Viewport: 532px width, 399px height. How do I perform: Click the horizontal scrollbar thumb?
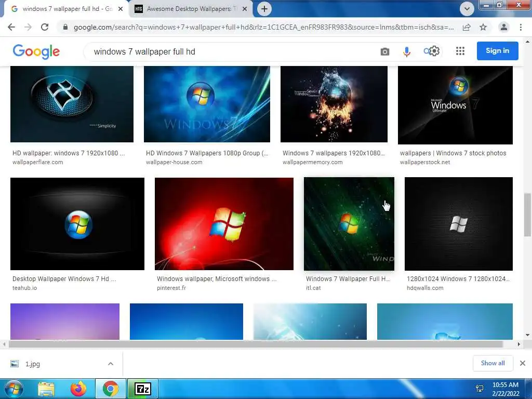(x=255, y=344)
